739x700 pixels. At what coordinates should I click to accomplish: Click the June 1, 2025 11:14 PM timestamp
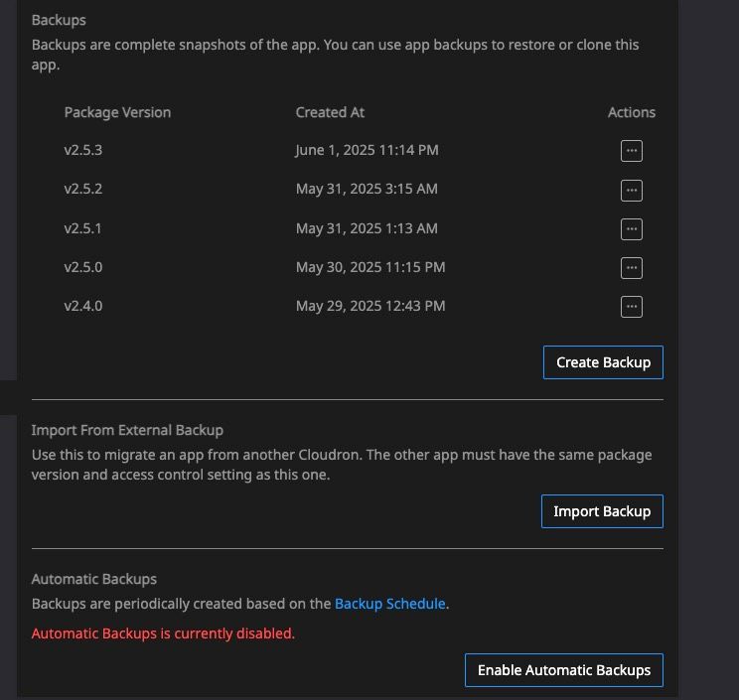[367, 150]
